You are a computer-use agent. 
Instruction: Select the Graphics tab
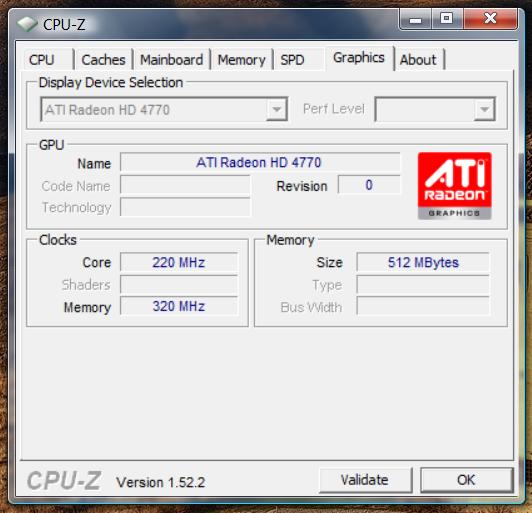(359, 58)
